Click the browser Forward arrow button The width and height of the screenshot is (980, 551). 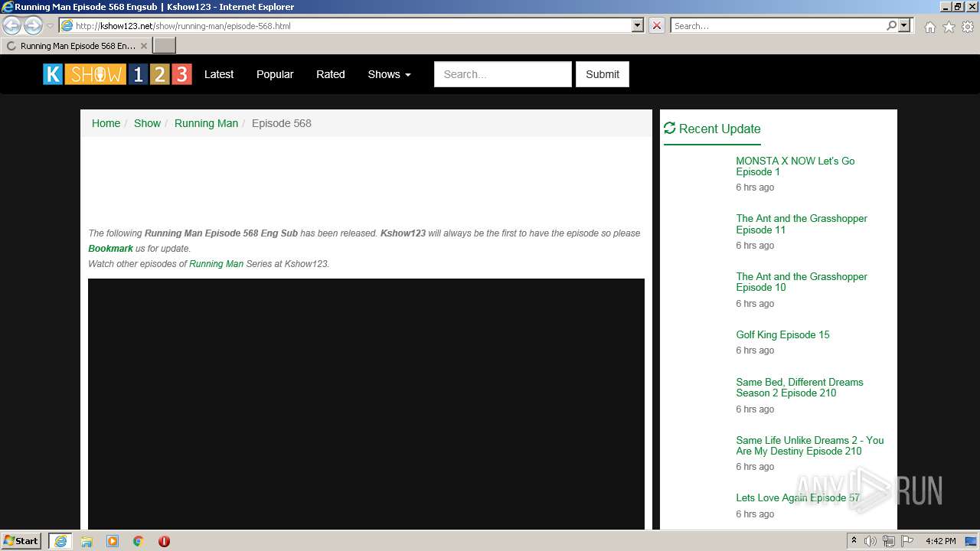(x=33, y=25)
